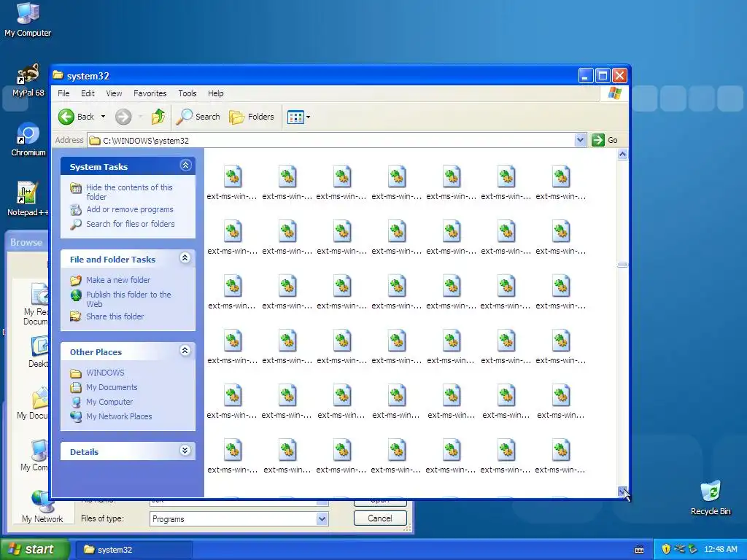Open the Search magnifier tool

(198, 117)
